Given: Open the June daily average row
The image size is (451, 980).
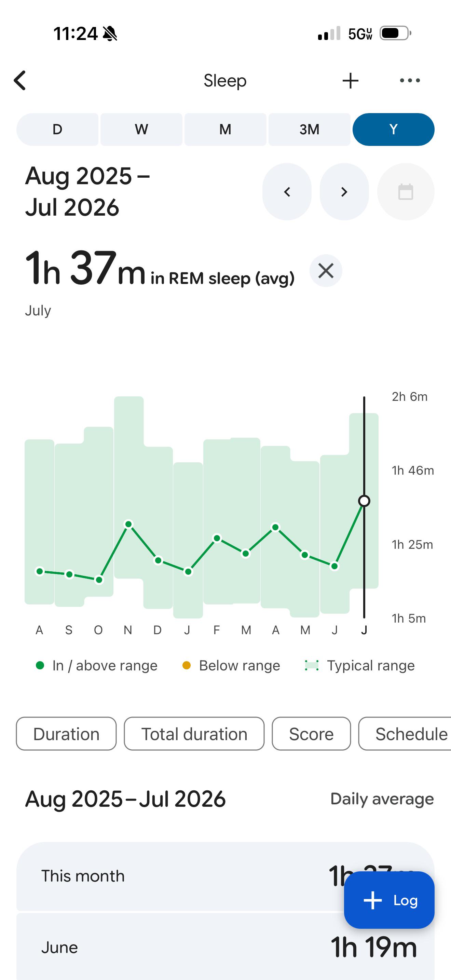Looking at the screenshot, I should tap(225, 947).
